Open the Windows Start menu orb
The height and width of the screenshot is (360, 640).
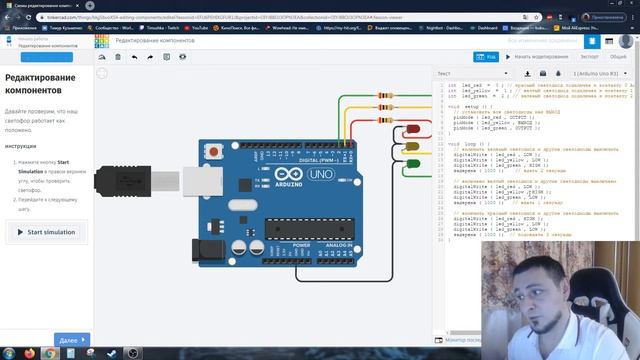coord(9,353)
